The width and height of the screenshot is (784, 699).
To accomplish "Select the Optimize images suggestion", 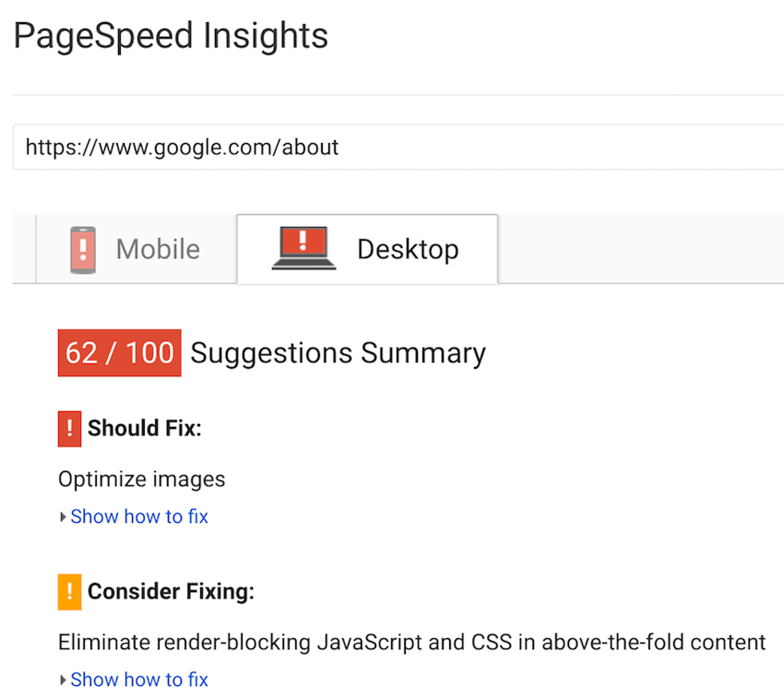I will pyautogui.click(x=141, y=479).
